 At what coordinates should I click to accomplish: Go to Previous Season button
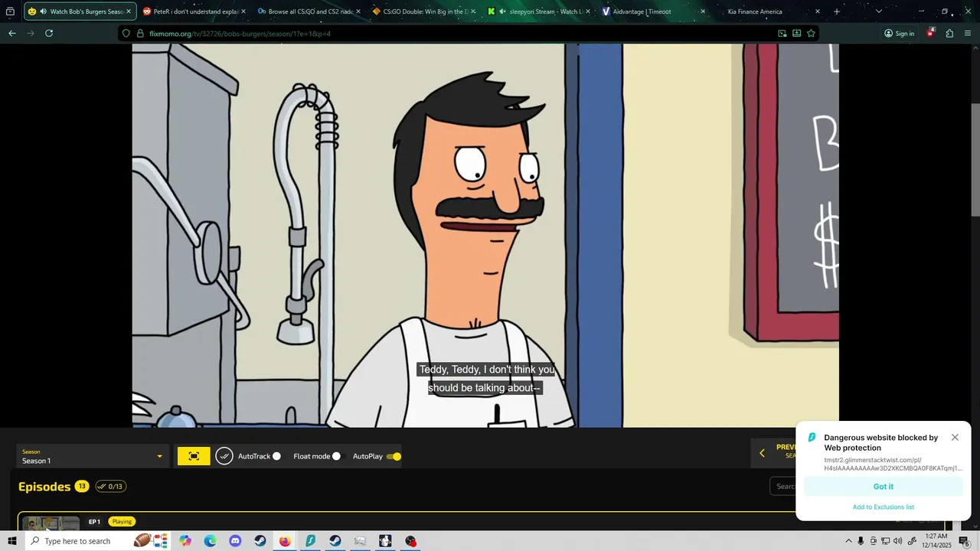pyautogui.click(x=774, y=452)
